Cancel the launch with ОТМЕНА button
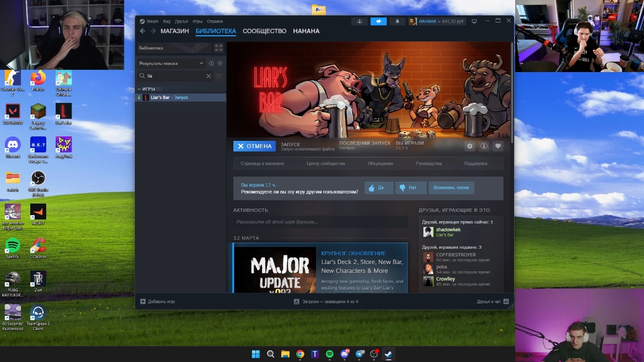The image size is (644, 362). (x=254, y=146)
